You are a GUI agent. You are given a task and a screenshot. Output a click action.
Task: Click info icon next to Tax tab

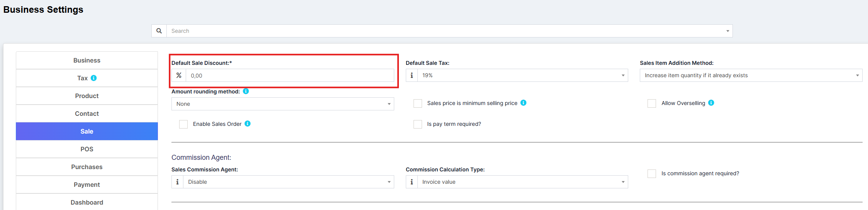[93, 78]
